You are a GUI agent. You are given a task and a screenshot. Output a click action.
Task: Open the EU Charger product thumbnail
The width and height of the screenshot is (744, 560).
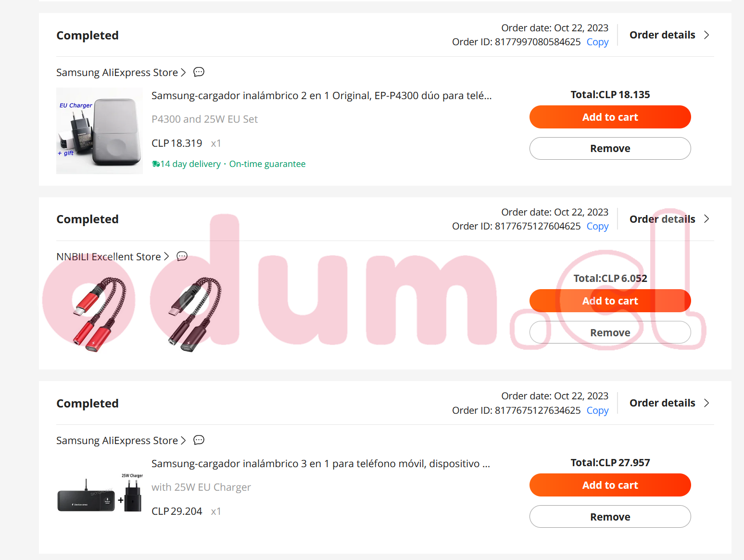[x=100, y=131]
